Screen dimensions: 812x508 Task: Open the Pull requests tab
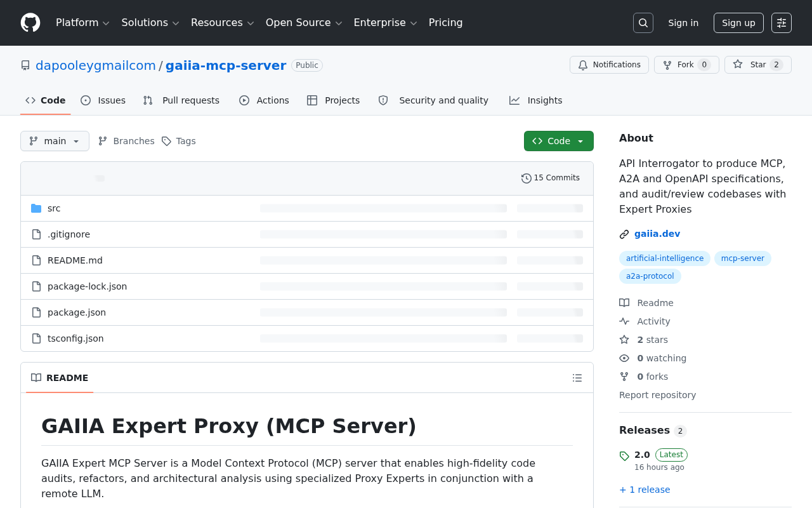[181, 100]
